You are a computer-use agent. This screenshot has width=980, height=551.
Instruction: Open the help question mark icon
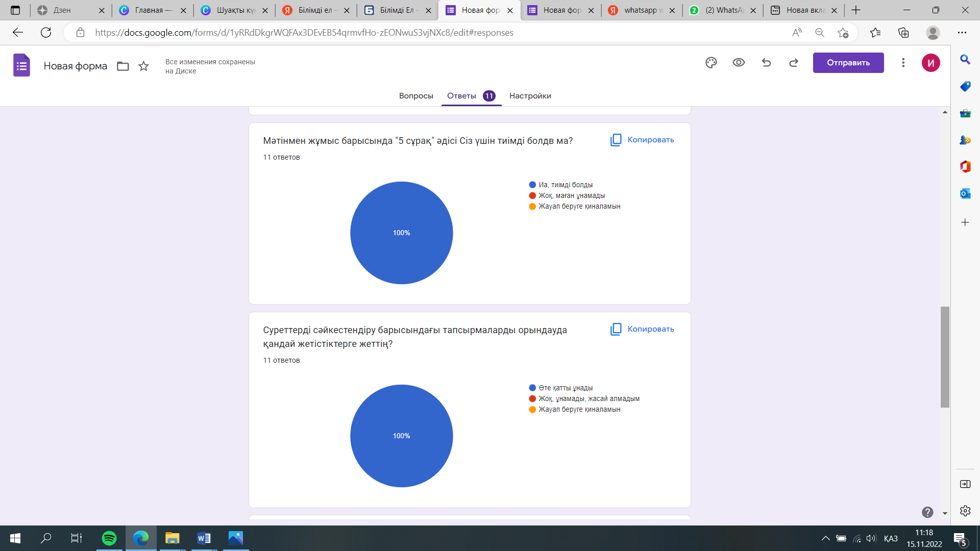(x=927, y=512)
